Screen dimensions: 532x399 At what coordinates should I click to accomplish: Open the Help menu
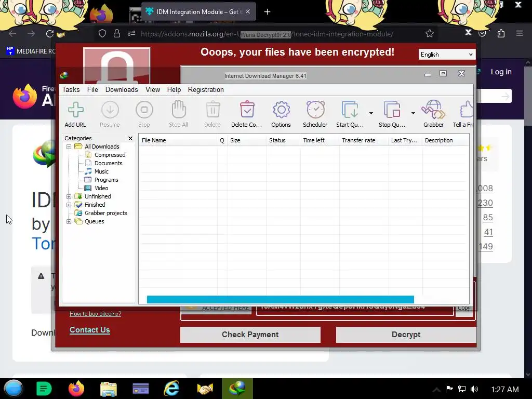(174, 89)
